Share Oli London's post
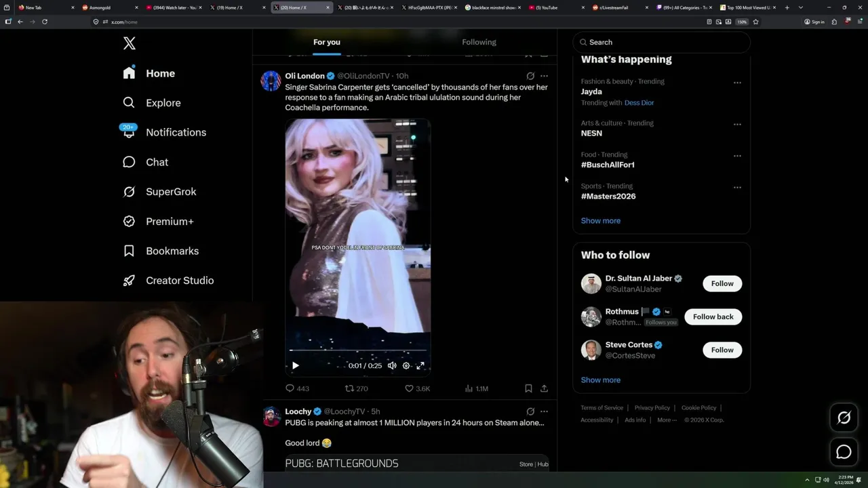The width and height of the screenshot is (868, 488). (544, 388)
